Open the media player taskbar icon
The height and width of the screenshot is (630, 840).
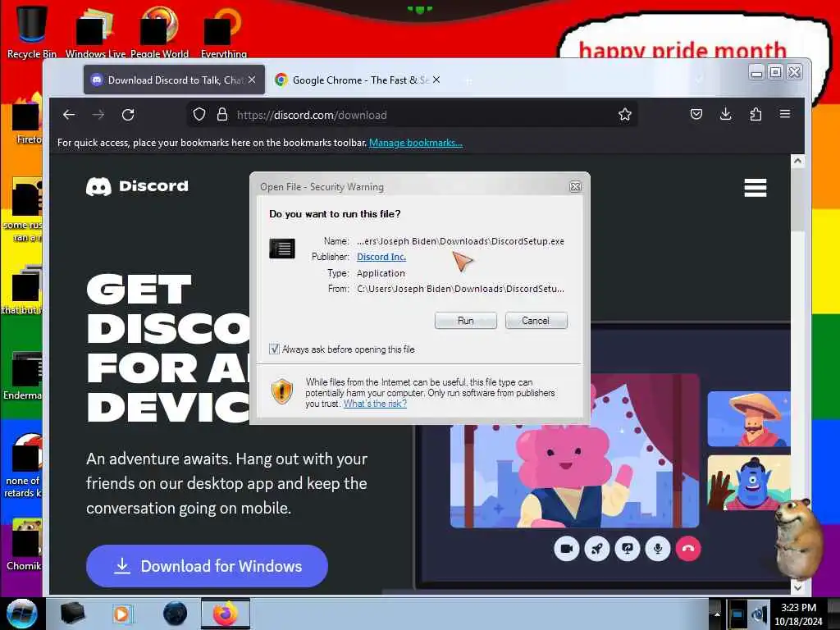click(122, 614)
